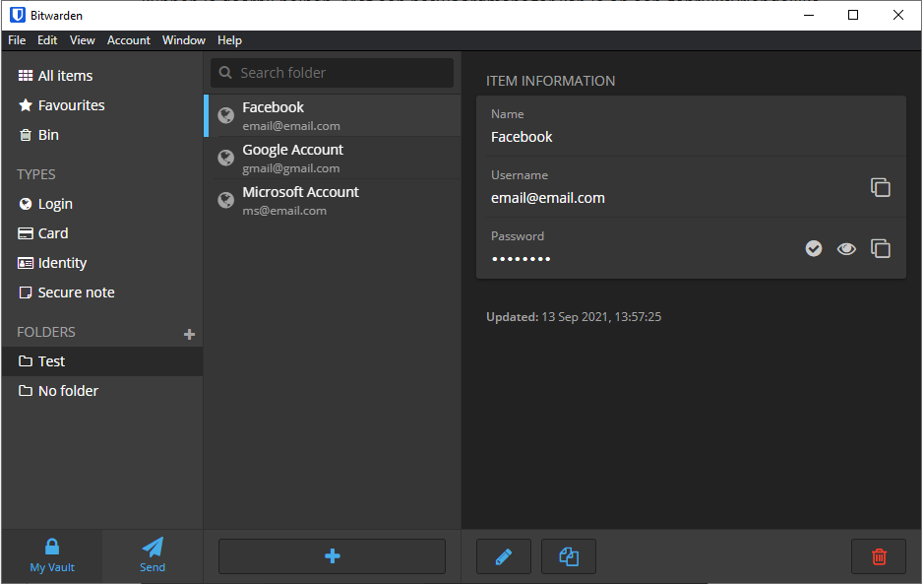Open the My Vault tab

pyautogui.click(x=52, y=555)
